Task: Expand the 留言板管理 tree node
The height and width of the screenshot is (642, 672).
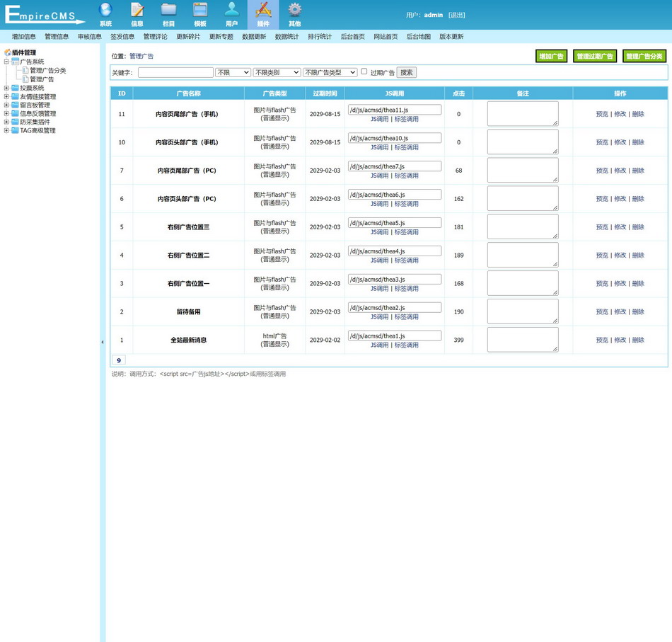Action: pyautogui.click(x=6, y=105)
